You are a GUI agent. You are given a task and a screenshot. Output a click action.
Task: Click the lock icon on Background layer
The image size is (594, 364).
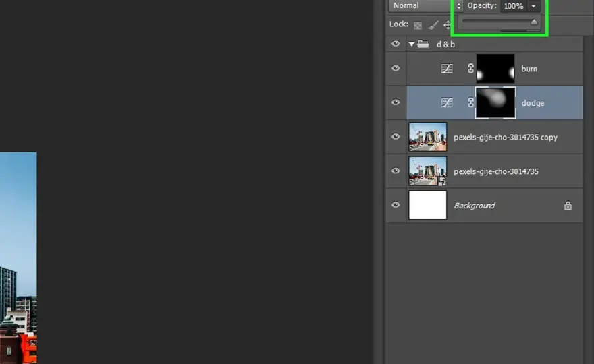[568, 206]
